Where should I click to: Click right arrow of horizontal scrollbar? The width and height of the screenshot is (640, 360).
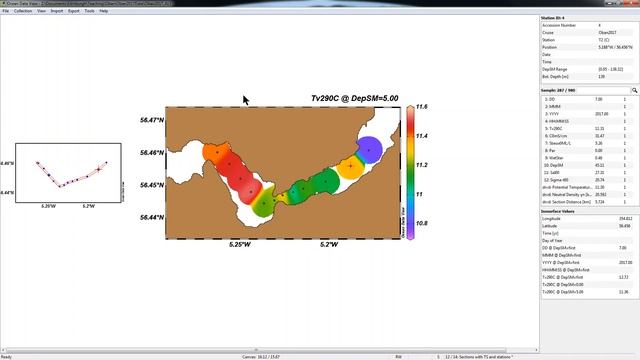[536, 350]
